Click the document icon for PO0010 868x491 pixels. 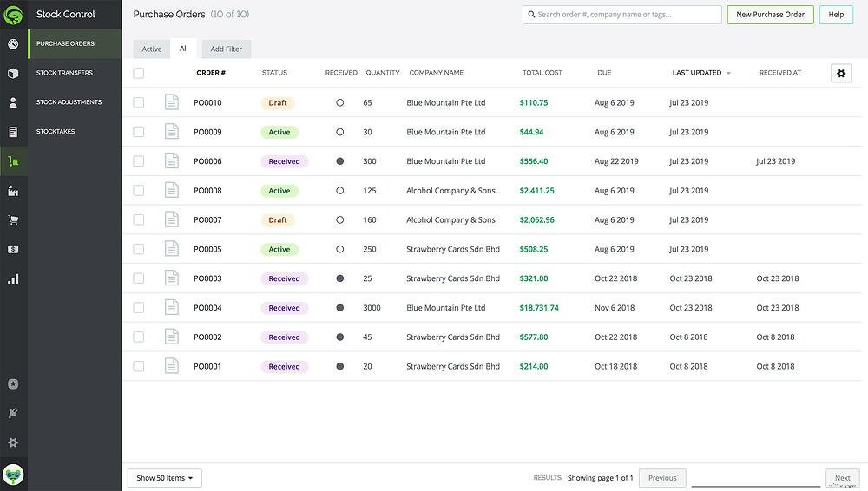click(x=172, y=102)
